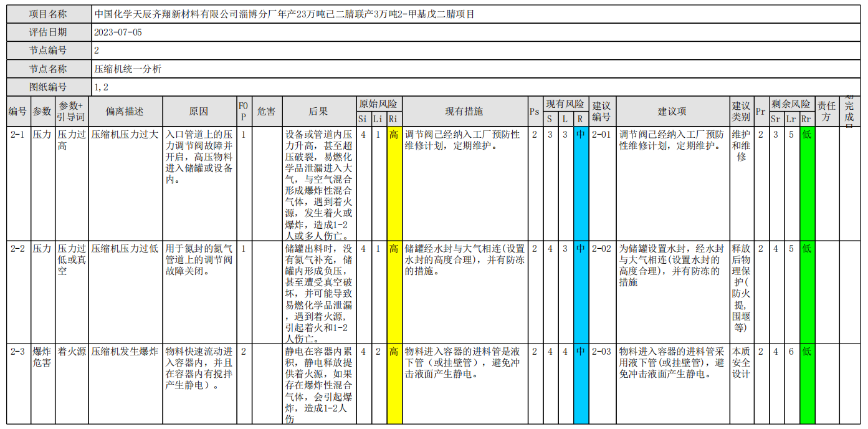Click suggestion category 释放后物理保护
The image size is (868, 429).
[742, 291]
